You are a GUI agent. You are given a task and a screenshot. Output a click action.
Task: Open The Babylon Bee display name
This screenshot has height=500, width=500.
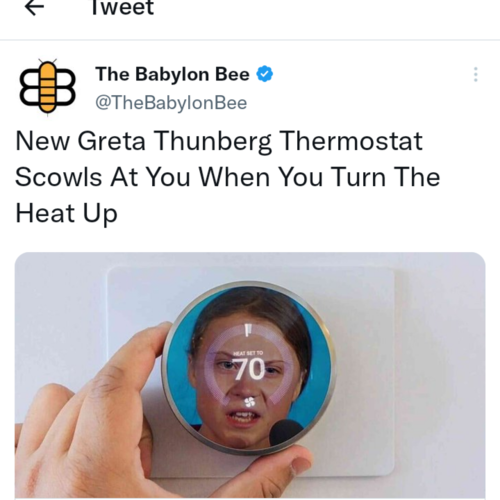172,74
